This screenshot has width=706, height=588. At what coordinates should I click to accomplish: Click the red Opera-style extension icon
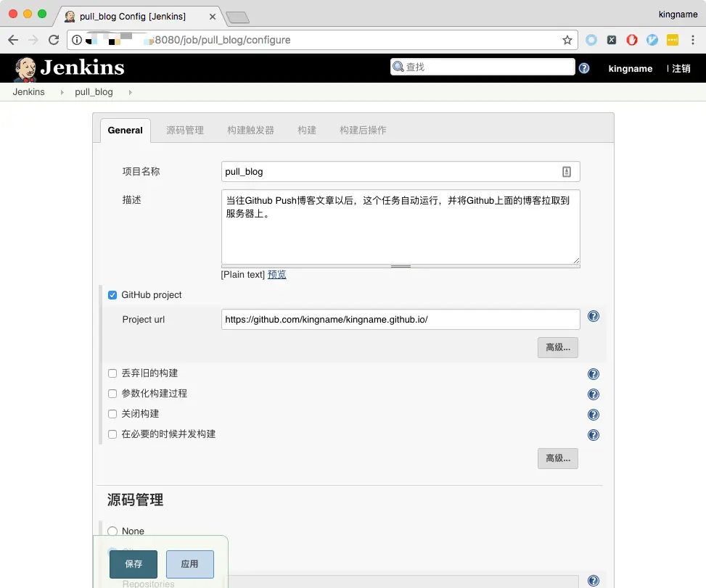[x=632, y=40]
